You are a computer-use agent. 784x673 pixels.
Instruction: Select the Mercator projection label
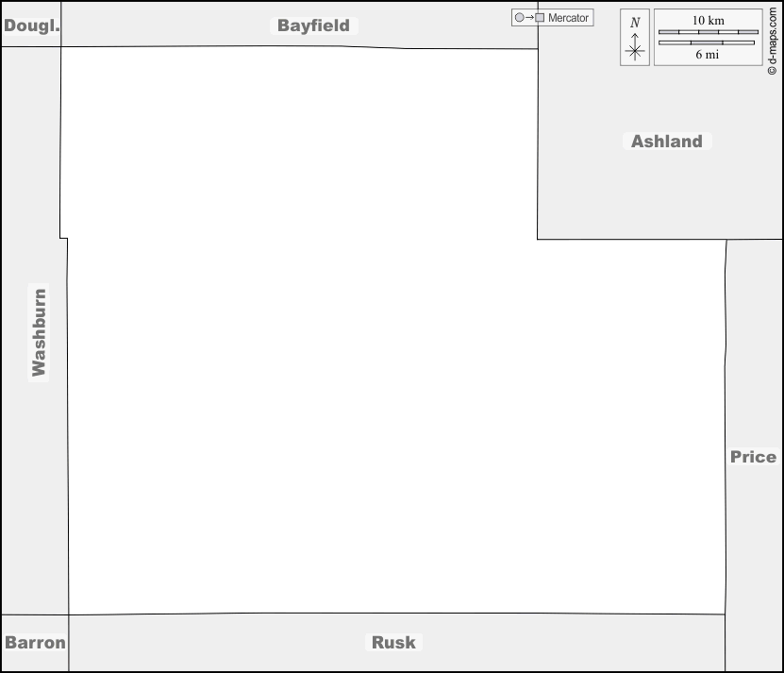coord(568,18)
